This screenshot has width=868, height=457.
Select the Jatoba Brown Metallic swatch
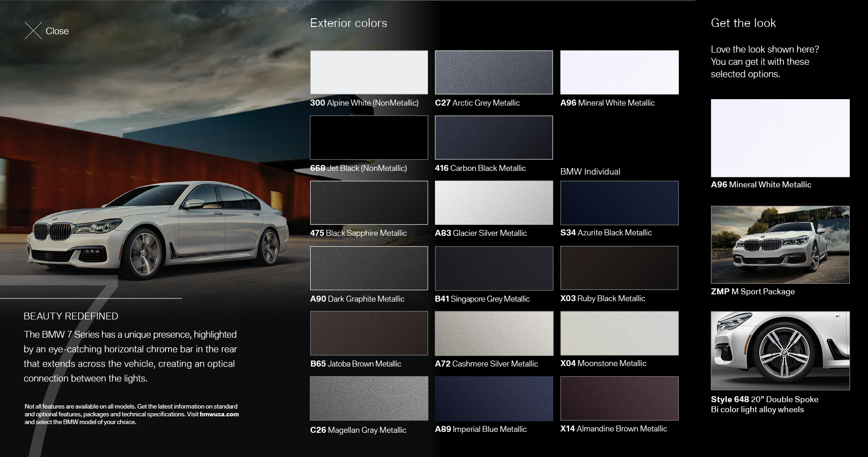pos(369,333)
